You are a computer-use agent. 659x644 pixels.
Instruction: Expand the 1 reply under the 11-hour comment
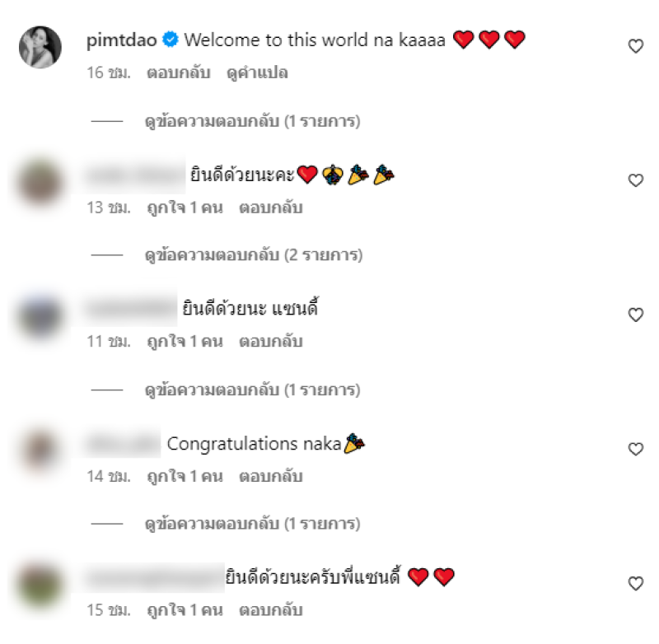coord(252,390)
